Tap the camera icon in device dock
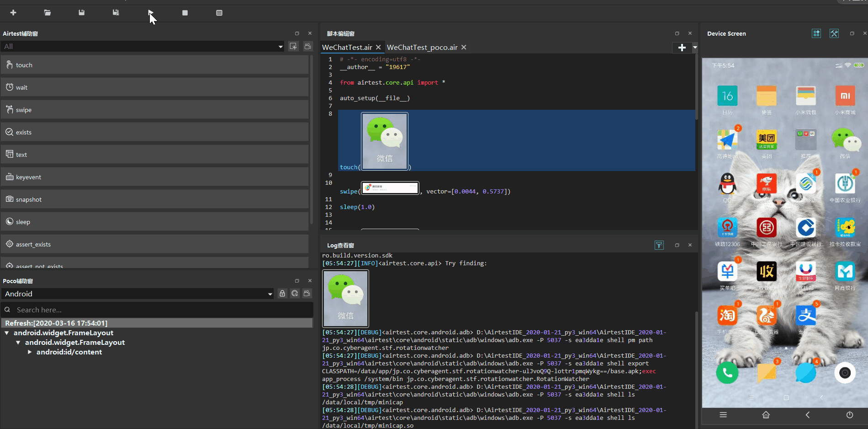This screenshot has height=429, width=868. pyautogui.click(x=845, y=373)
